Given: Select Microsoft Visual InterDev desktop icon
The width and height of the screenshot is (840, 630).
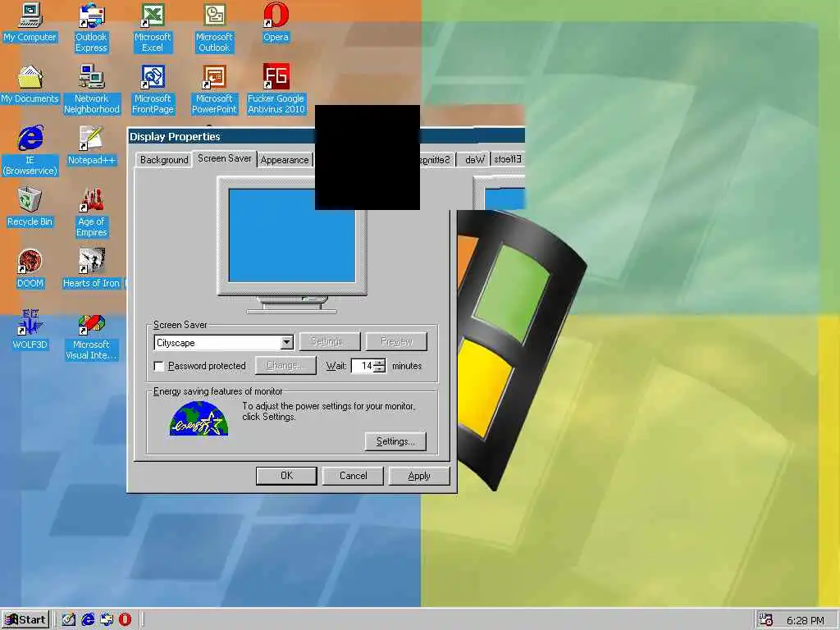Looking at the screenshot, I should point(92,337).
